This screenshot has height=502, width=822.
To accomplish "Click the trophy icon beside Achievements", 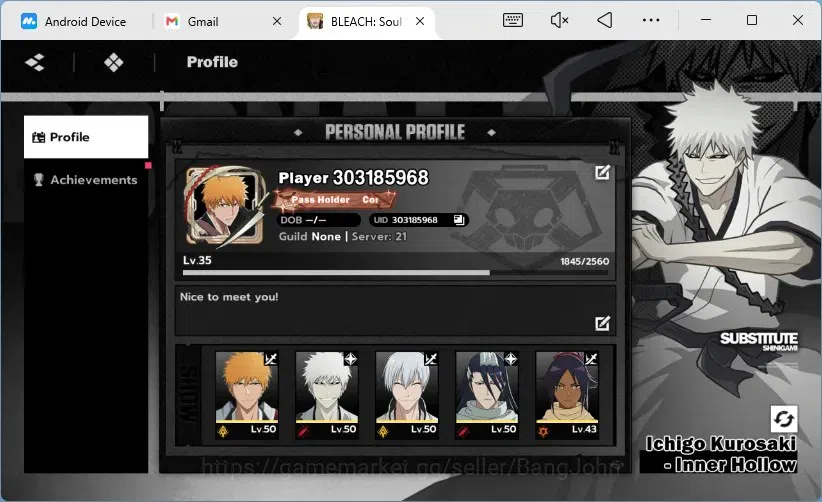I will pyautogui.click(x=38, y=180).
